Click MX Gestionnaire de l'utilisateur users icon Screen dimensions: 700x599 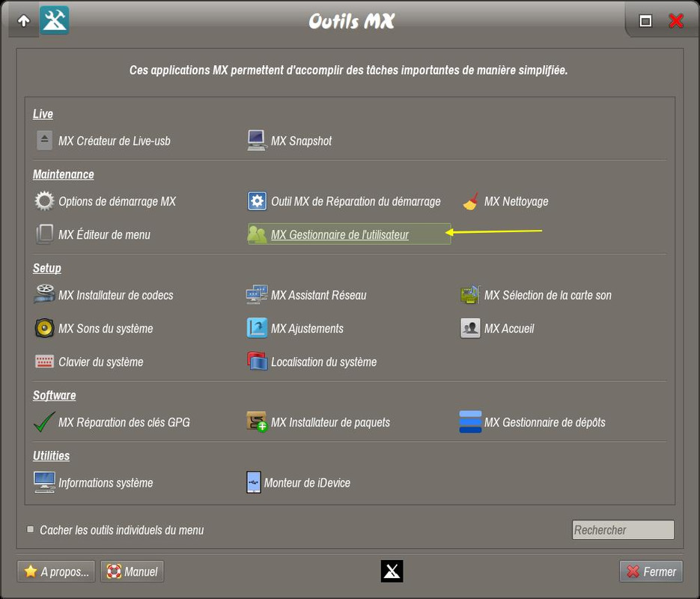[257, 234]
